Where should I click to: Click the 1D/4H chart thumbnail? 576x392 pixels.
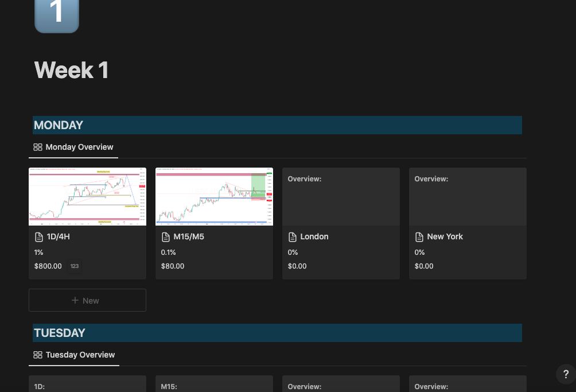87,196
